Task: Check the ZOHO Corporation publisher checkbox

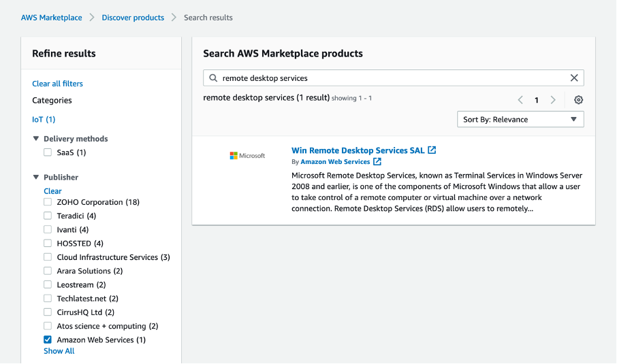Action: click(x=48, y=202)
